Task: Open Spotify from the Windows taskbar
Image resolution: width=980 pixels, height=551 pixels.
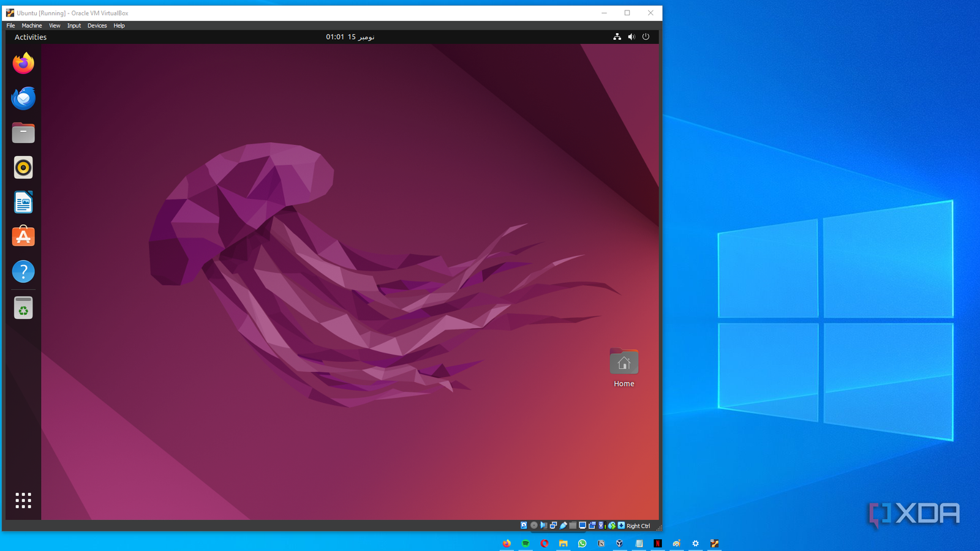Action: (x=526, y=544)
